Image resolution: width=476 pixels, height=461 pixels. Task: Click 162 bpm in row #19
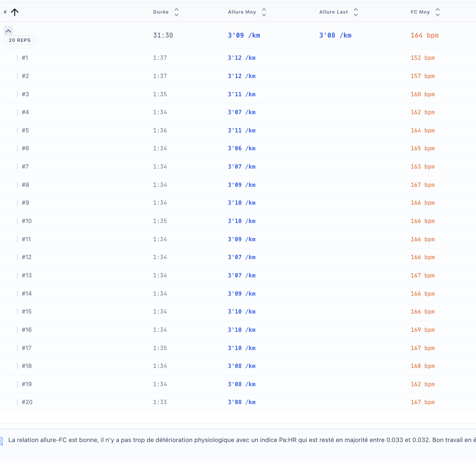tap(423, 384)
